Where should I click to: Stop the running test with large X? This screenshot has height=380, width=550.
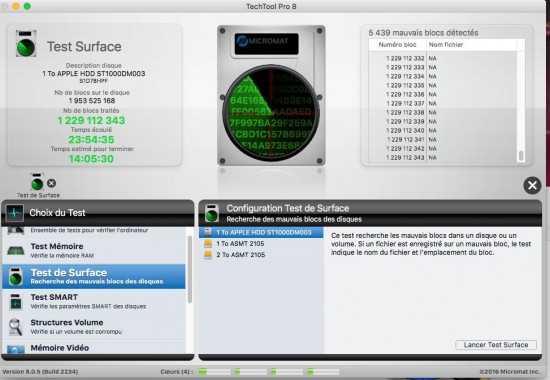click(x=532, y=185)
